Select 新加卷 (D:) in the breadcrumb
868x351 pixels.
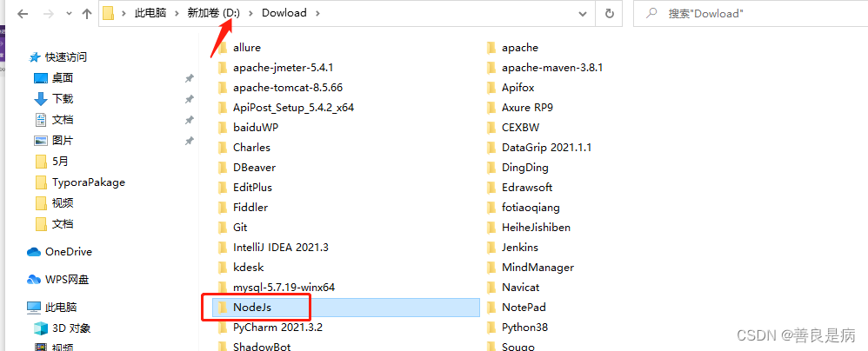pos(214,13)
